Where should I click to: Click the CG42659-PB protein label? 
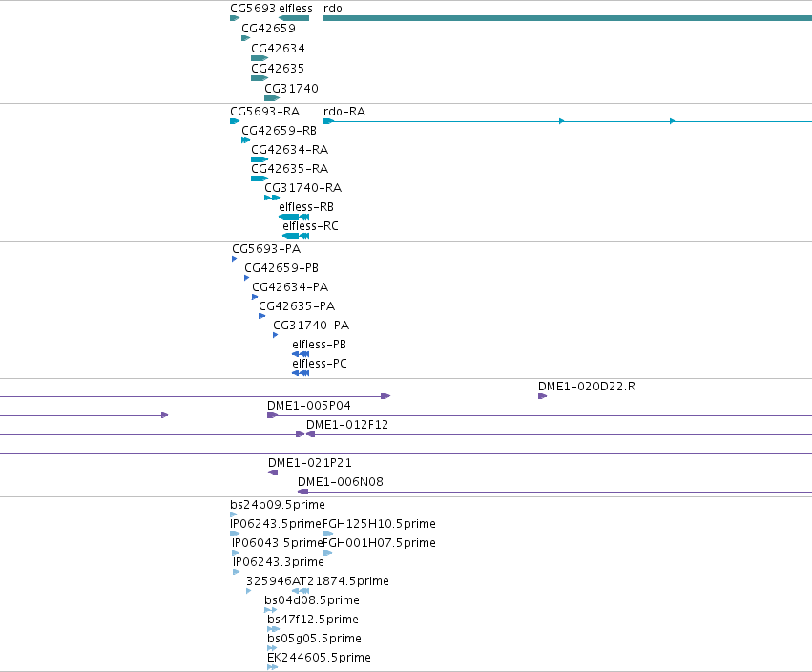(x=281, y=268)
